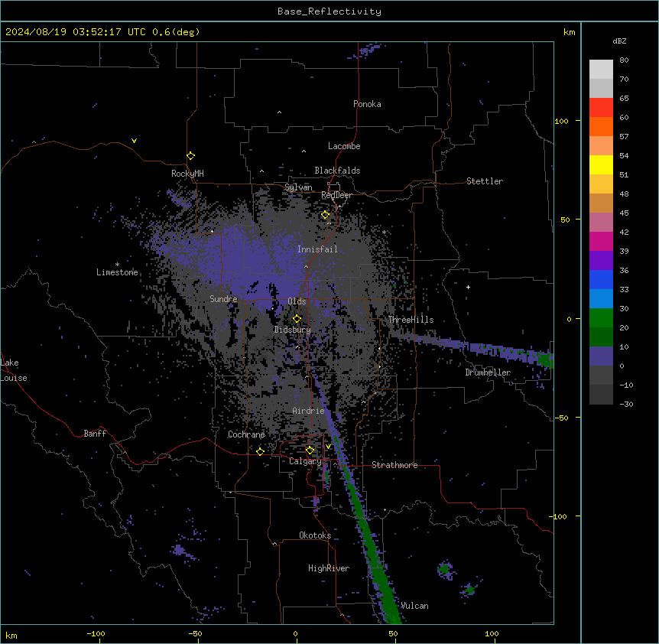Viewport: 659px width, 644px height.
Task: Click the yellow V marker east of Calgary
Action: (328, 447)
